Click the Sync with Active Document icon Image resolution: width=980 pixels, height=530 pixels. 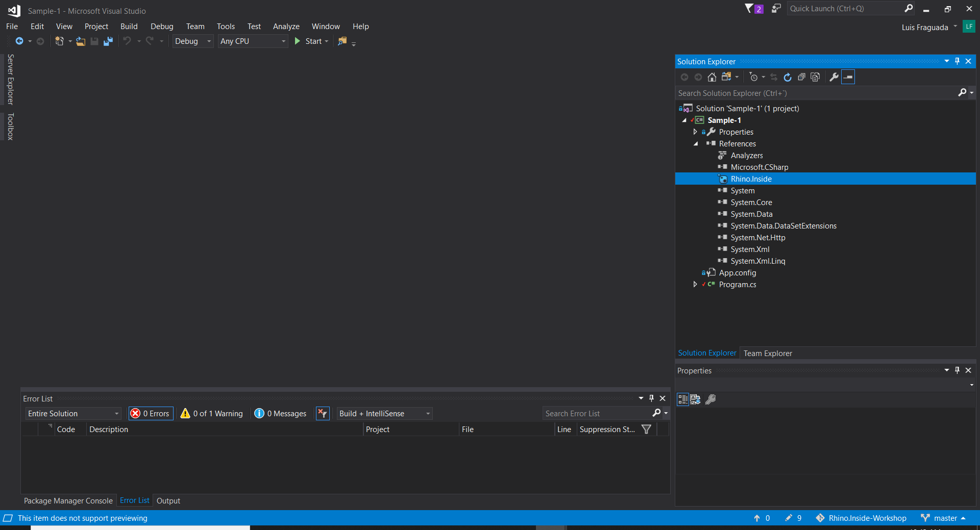(x=774, y=77)
